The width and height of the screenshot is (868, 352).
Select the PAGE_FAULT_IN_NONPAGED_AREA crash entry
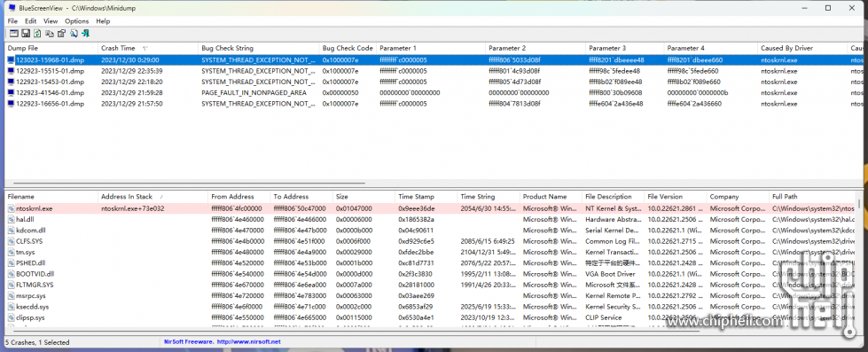254,92
